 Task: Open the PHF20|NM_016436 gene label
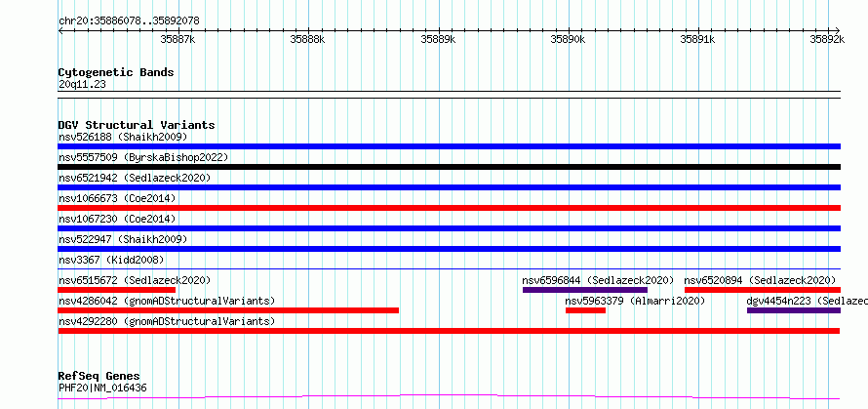click(102, 388)
